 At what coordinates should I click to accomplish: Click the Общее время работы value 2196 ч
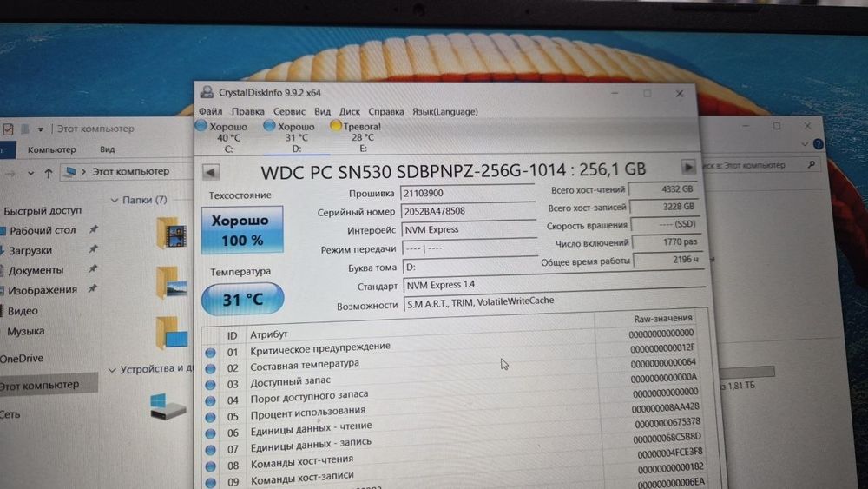667,259
